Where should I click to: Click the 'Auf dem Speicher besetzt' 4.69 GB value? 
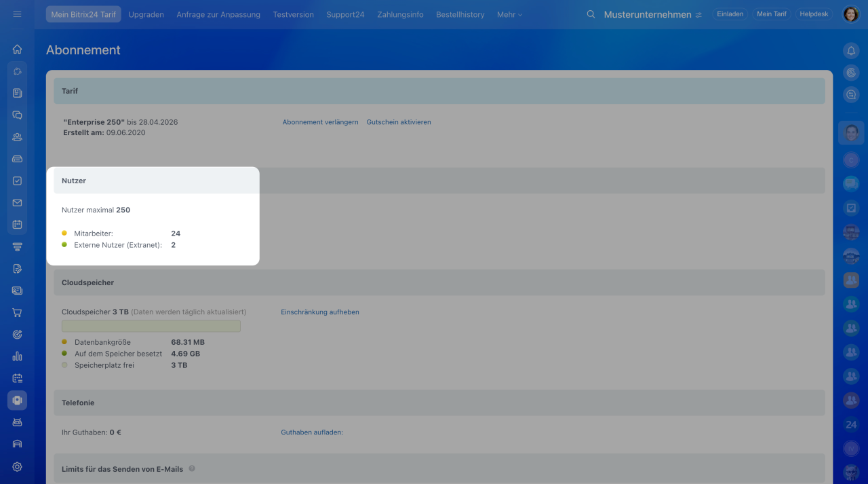point(185,354)
